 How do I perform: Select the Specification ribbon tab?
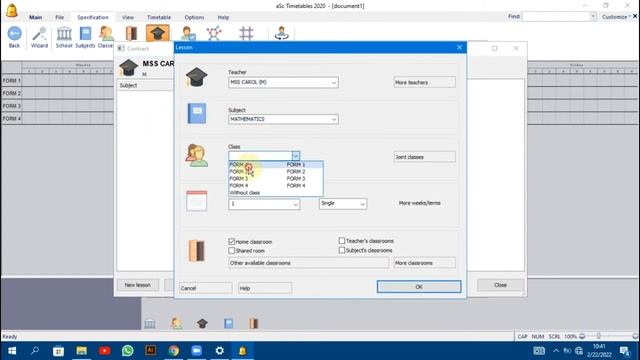coord(93,18)
